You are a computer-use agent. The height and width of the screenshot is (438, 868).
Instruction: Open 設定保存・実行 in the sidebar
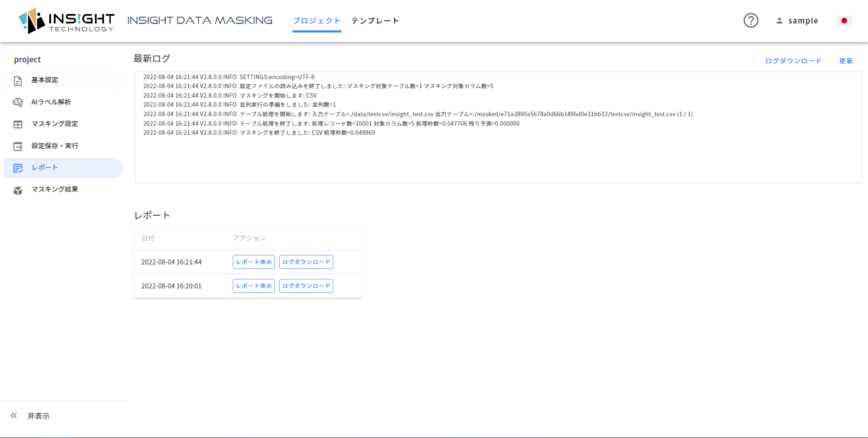(63, 146)
